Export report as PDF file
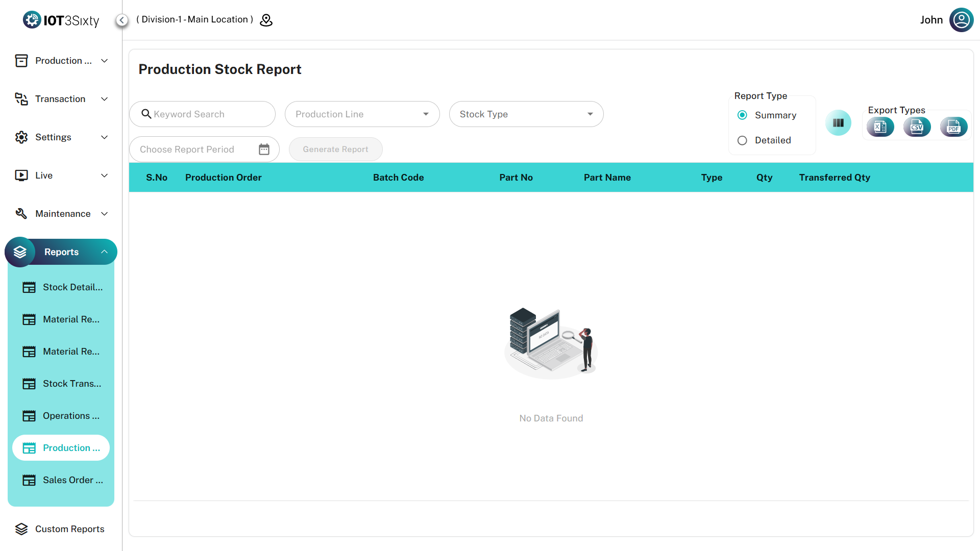Image resolution: width=980 pixels, height=551 pixels. (x=953, y=127)
